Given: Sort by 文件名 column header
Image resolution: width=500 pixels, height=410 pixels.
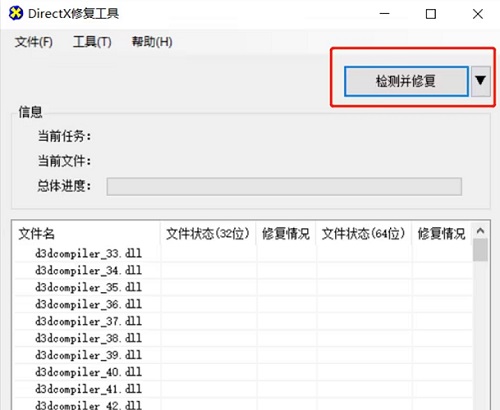Looking at the screenshot, I should click(x=87, y=233).
